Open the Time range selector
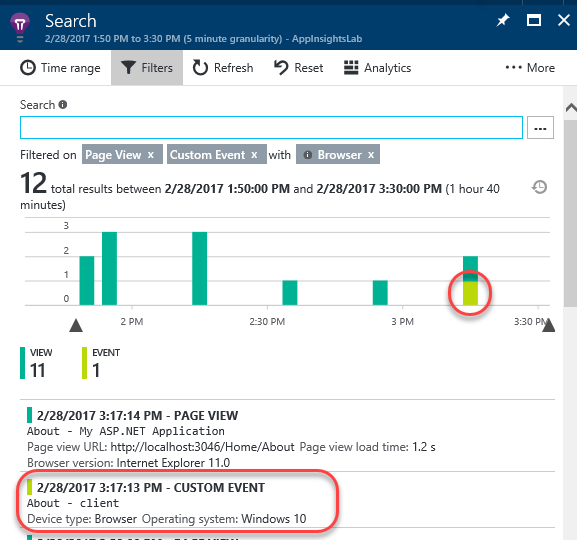Image resolution: width=577 pixels, height=540 pixels. pos(60,68)
